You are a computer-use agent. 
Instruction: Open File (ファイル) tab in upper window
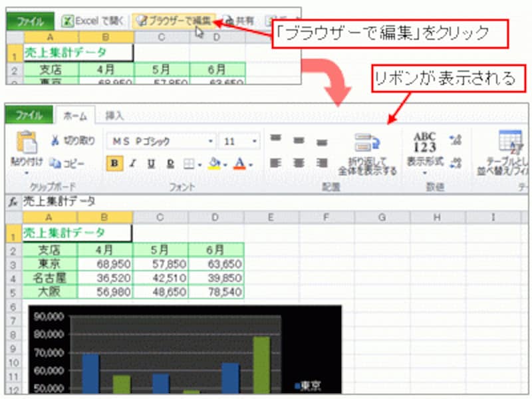30,22
